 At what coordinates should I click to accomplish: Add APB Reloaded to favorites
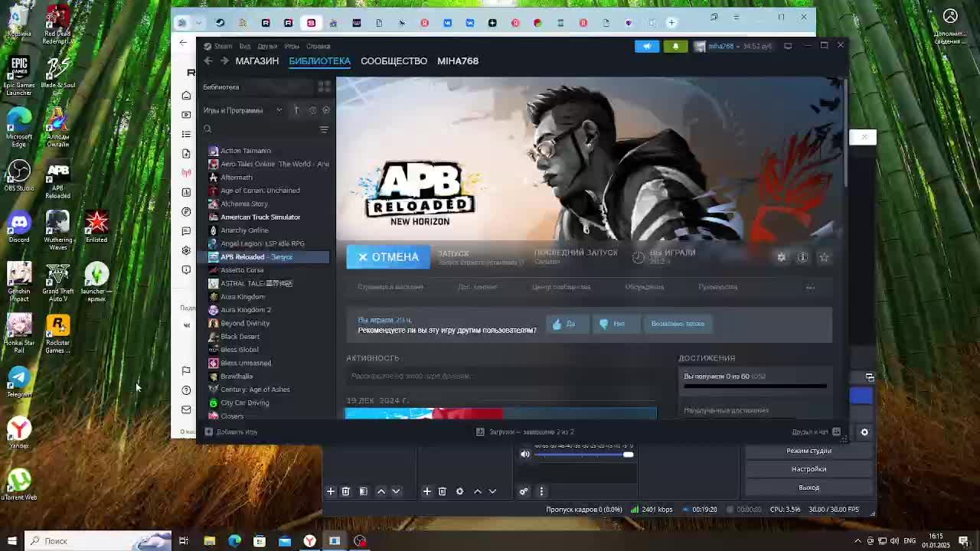824,257
